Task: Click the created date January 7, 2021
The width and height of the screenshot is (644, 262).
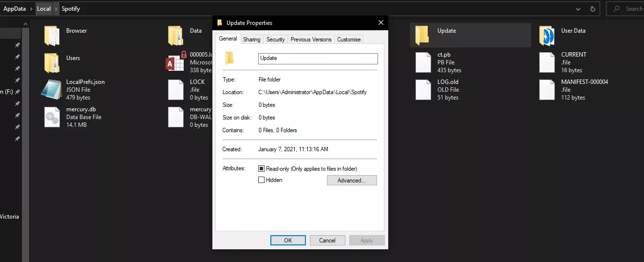Action: pyautogui.click(x=293, y=149)
